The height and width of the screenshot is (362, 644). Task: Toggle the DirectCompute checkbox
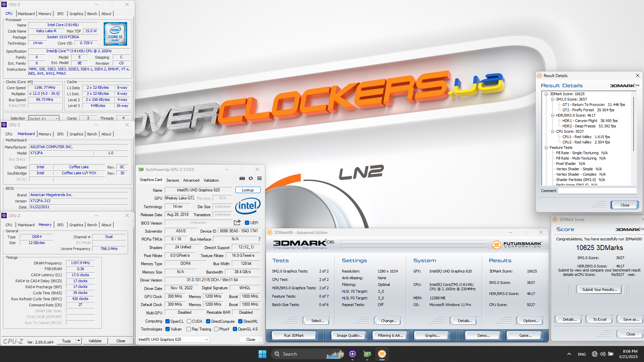208,321
